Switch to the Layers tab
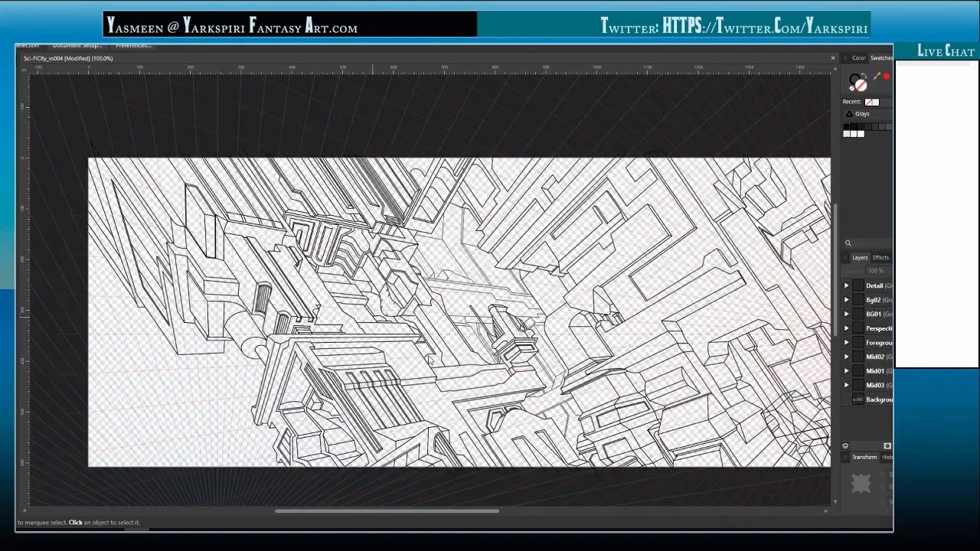This screenshot has width=980, height=551. (860, 258)
